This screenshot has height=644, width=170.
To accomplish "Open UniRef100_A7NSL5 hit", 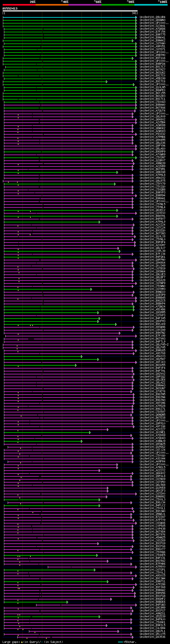I will click(x=152, y=467).
